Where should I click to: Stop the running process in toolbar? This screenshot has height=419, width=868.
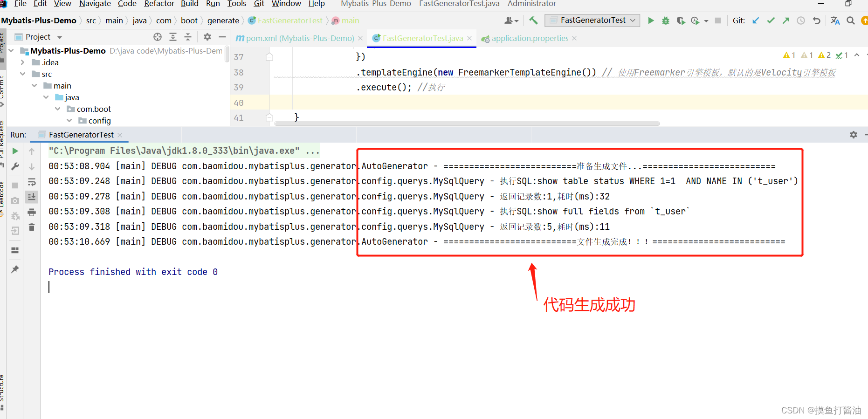tap(718, 21)
